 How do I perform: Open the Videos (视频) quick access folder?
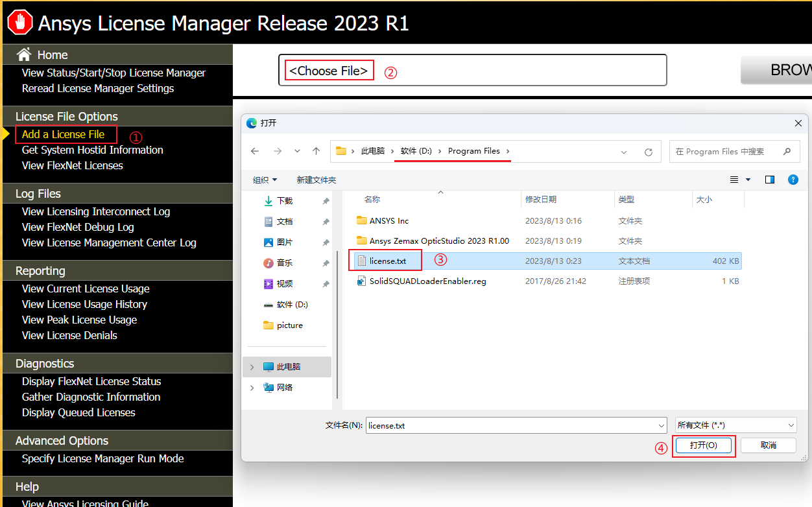285,284
